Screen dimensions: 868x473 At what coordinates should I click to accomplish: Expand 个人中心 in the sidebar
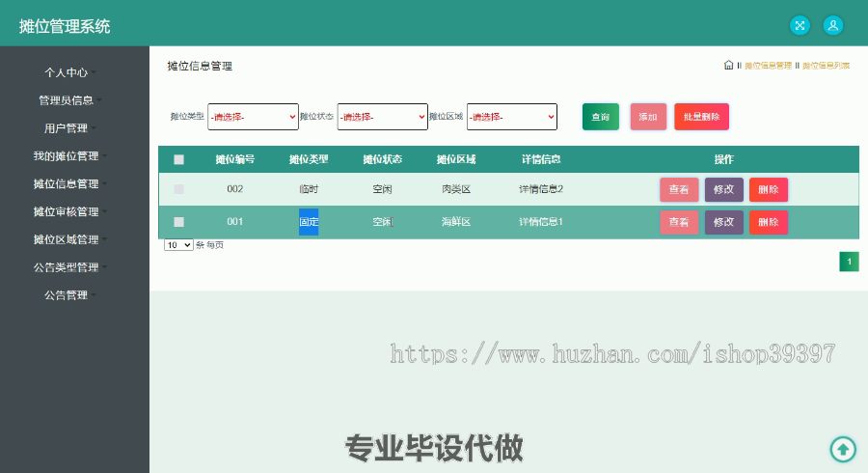[x=66, y=72]
